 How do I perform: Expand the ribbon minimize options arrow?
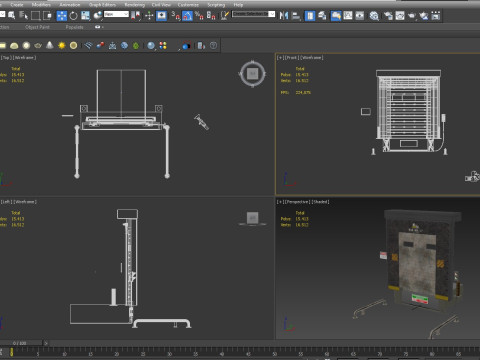pyautogui.click(x=103, y=27)
